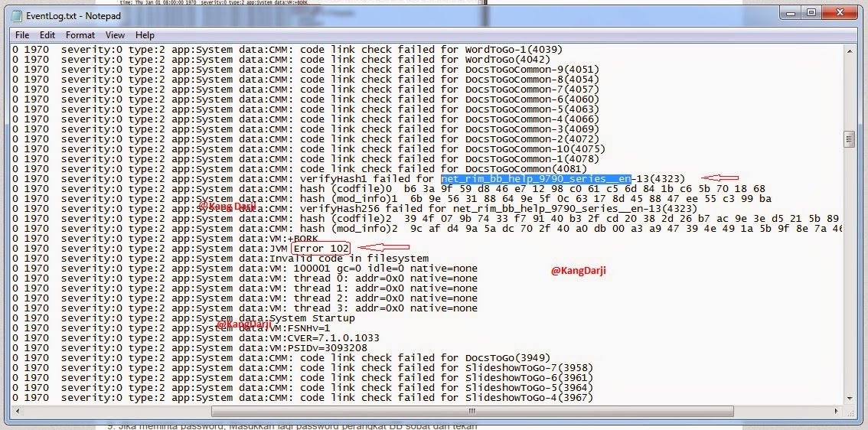Open the Format menu

[80, 35]
